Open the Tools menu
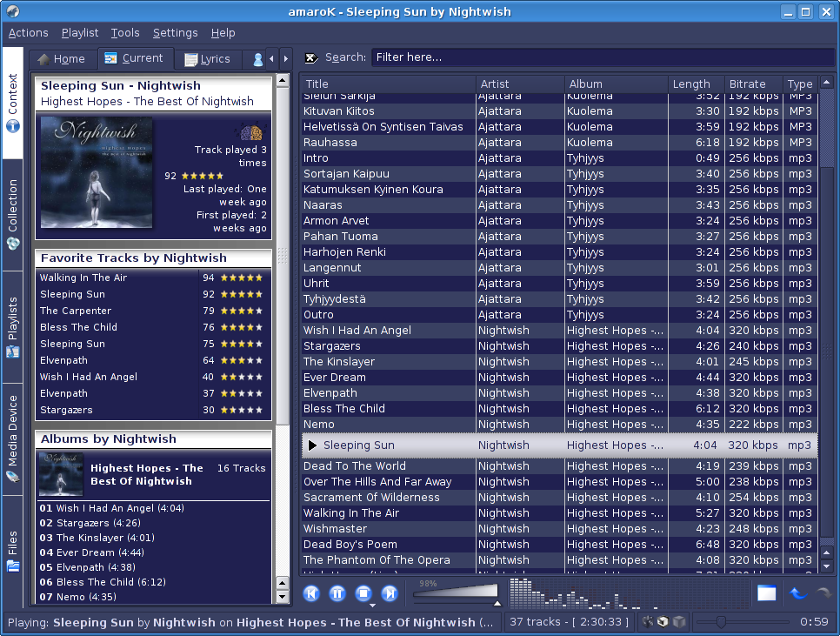840x636 pixels. (x=125, y=33)
